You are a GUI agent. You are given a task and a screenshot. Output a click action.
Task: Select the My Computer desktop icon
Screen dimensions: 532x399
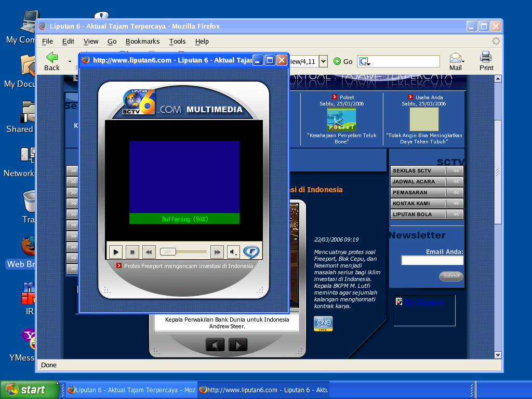pyautogui.click(x=21, y=28)
